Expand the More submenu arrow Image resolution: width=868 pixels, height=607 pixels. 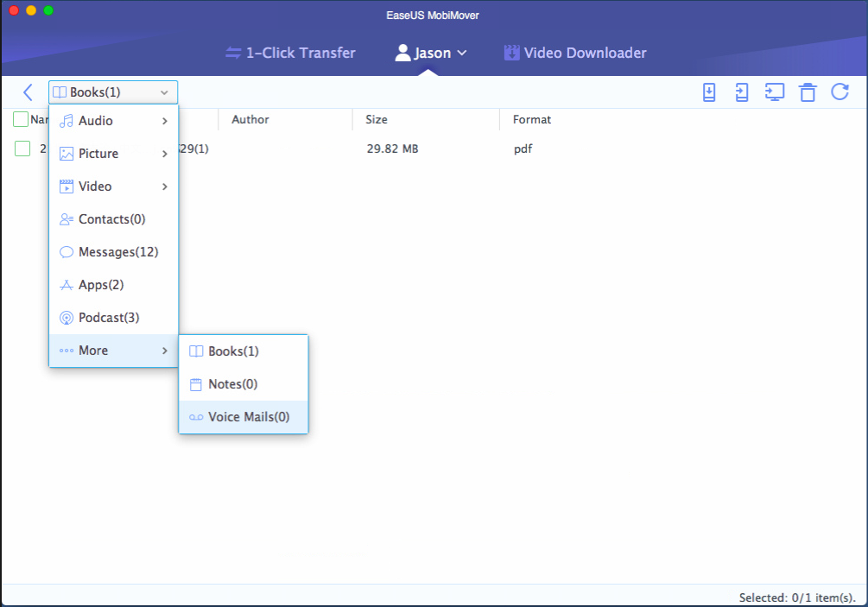(x=164, y=351)
